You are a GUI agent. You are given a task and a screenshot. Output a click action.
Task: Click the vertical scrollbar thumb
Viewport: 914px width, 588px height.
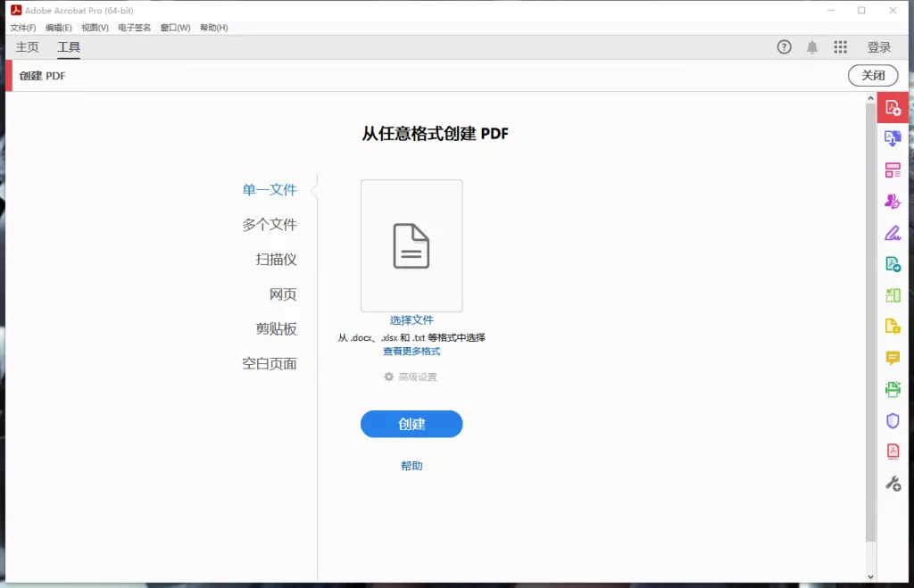870,322
